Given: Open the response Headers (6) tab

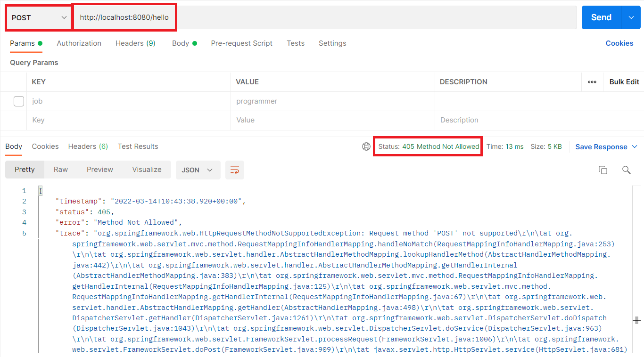Looking at the screenshot, I should pyautogui.click(x=88, y=146).
